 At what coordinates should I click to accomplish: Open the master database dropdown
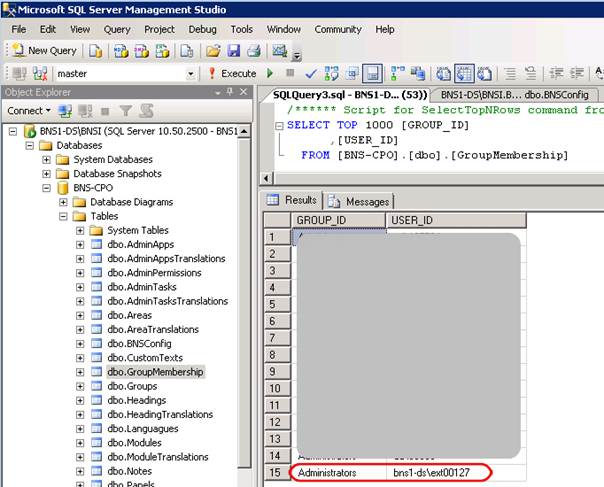pyautogui.click(x=190, y=74)
